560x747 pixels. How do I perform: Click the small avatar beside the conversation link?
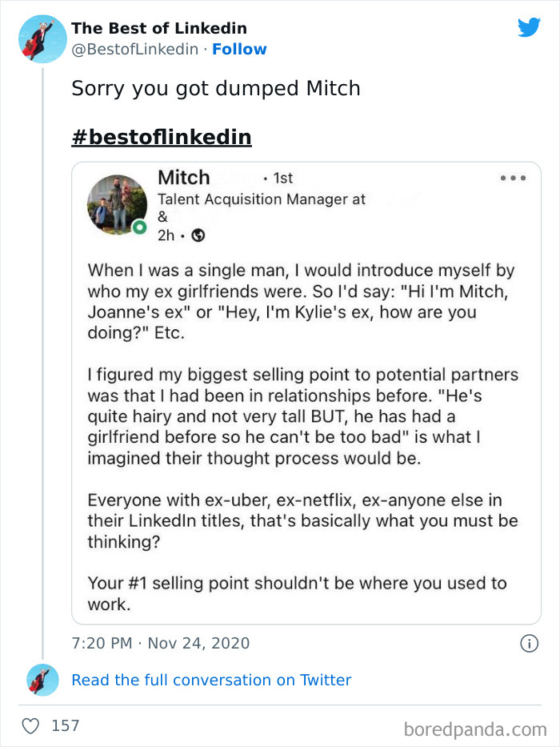[42, 680]
